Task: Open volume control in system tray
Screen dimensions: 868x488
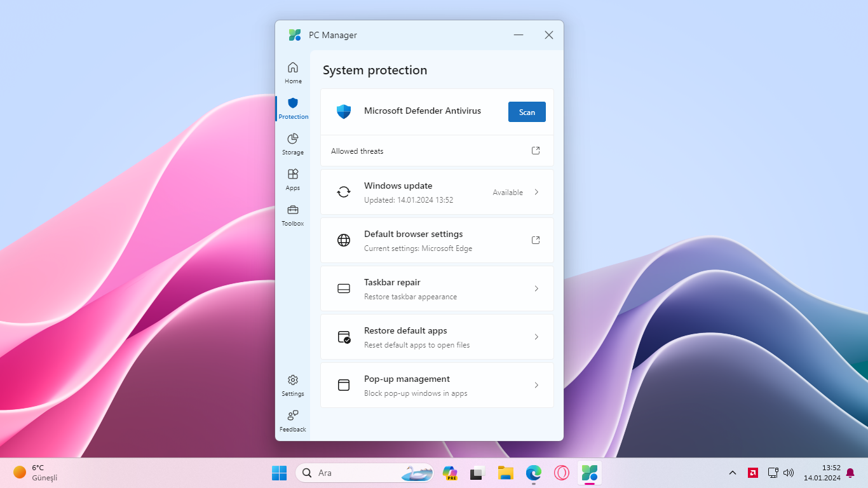Action: pos(789,473)
